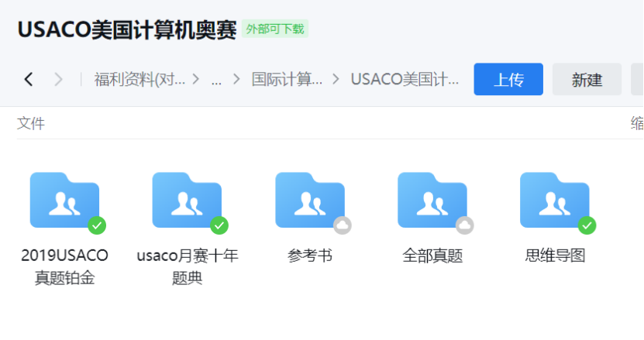644x340 pixels.
Task: Go forward with the right arrow
Action: click(58, 79)
